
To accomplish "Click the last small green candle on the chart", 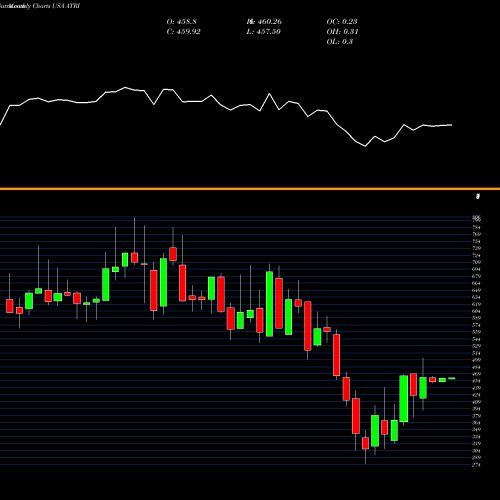I will (452, 378).
